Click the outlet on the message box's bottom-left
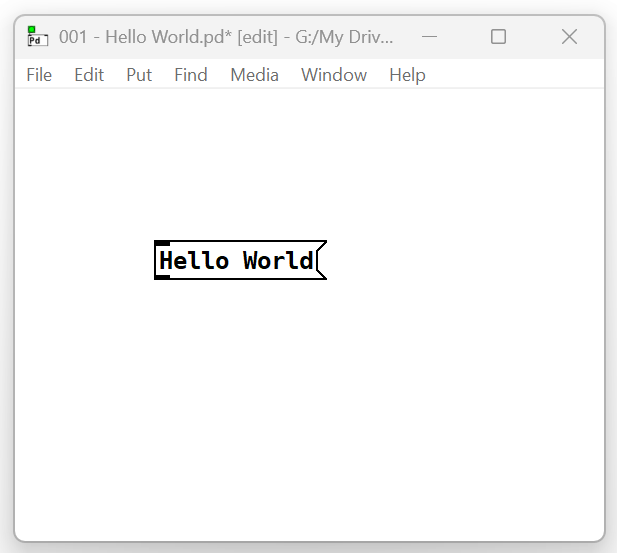Image resolution: width=617 pixels, height=553 pixels. click(x=161, y=277)
